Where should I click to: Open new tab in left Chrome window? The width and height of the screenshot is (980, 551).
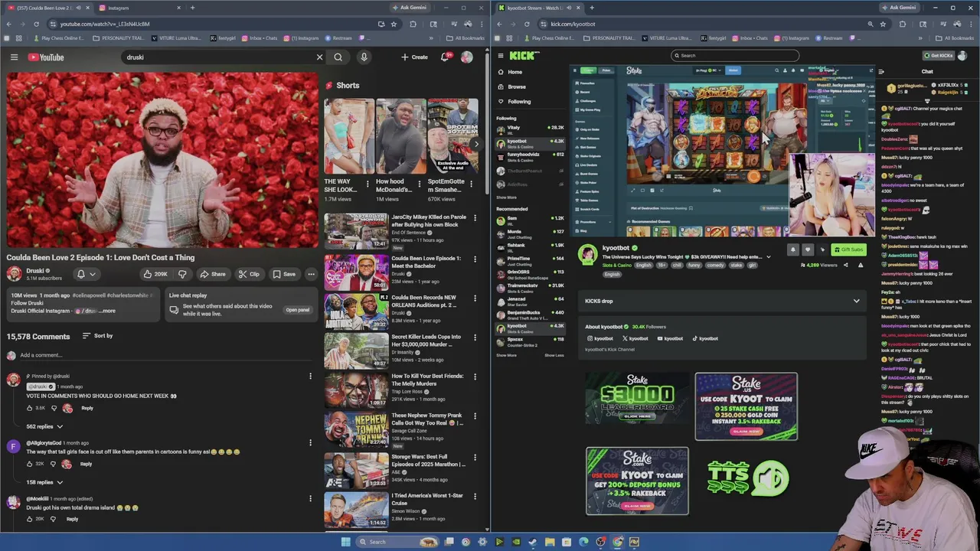coord(192,8)
